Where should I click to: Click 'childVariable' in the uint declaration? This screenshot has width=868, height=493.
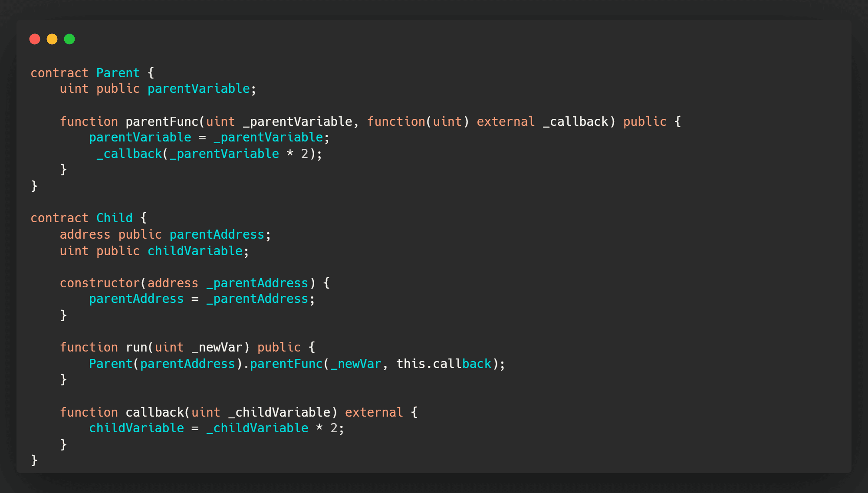pos(194,251)
